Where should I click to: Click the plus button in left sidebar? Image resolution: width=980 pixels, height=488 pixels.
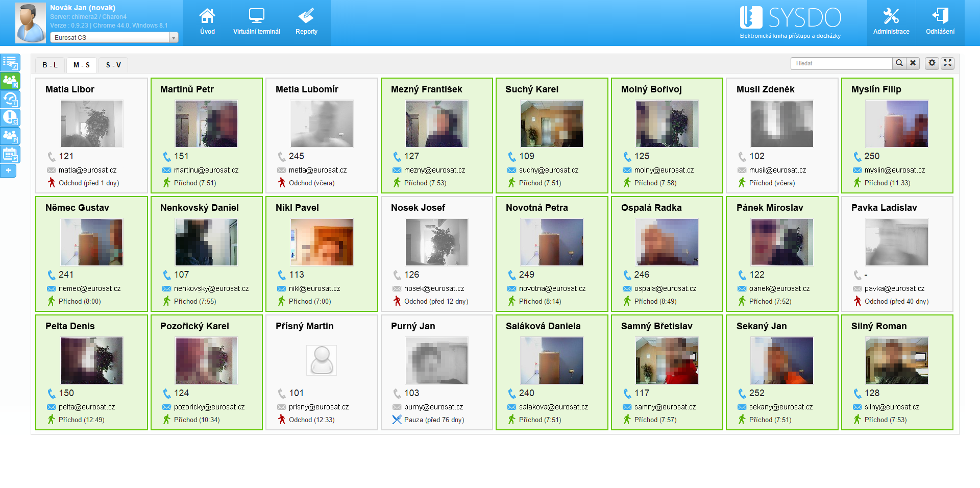(x=8, y=170)
